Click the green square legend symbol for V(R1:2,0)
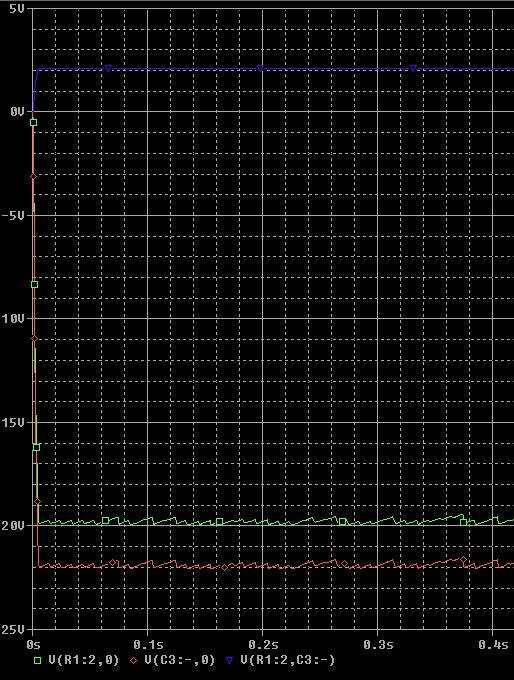Screen dimensions: 514x680 [38, 660]
